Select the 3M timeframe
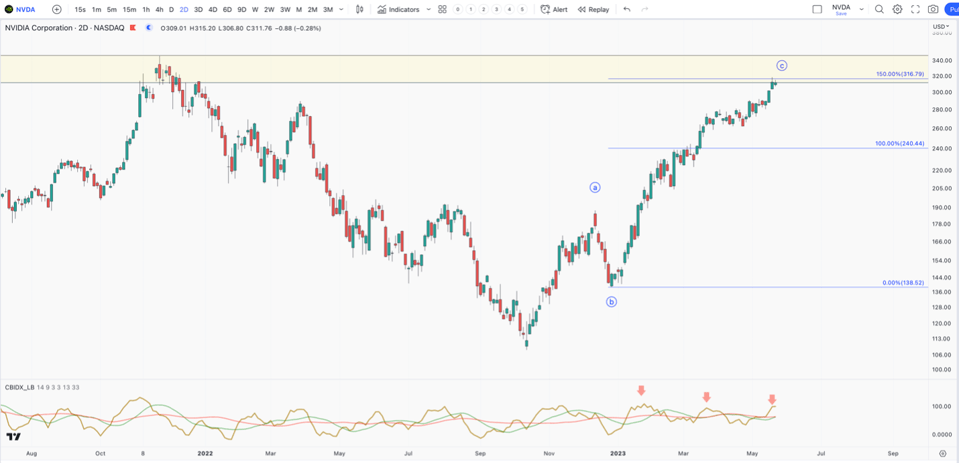Viewport: 959px width, 465px height. pyautogui.click(x=328, y=10)
